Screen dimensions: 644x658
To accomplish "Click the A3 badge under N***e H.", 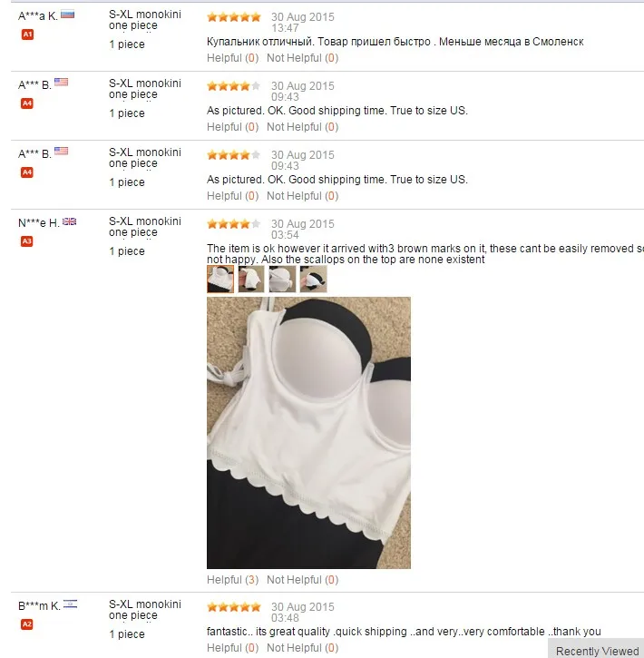I will click(27, 241).
